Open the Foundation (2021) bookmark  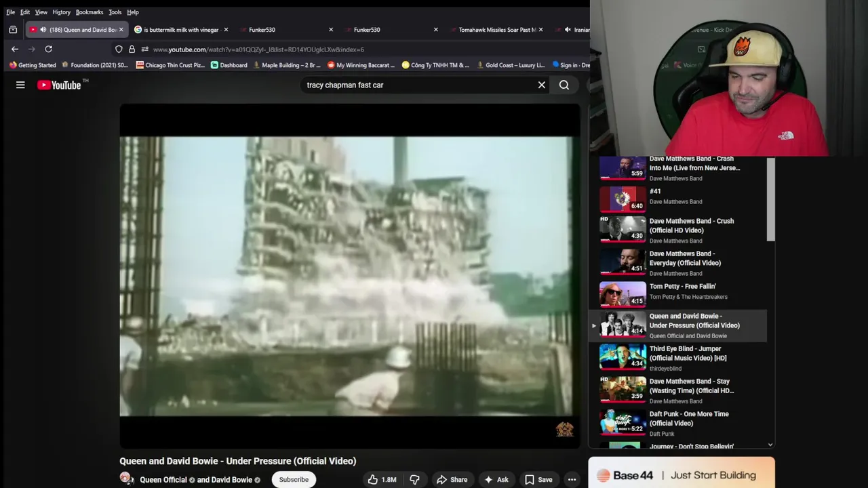95,65
